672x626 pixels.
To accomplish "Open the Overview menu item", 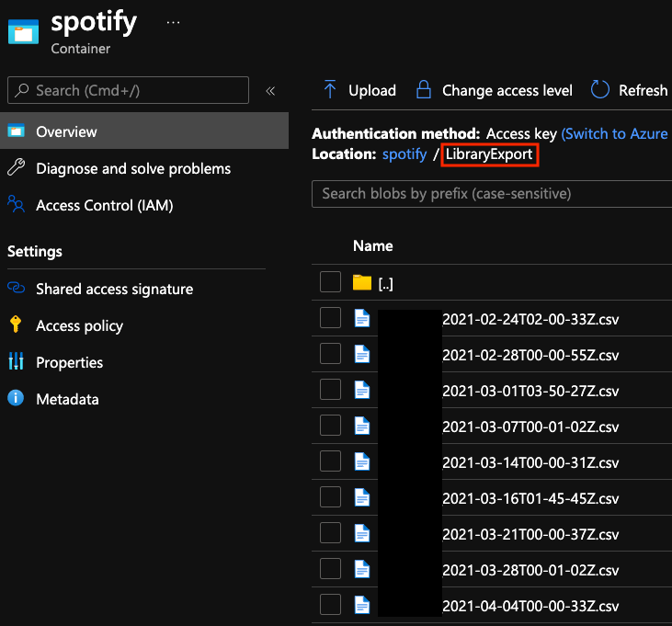I will point(144,131).
